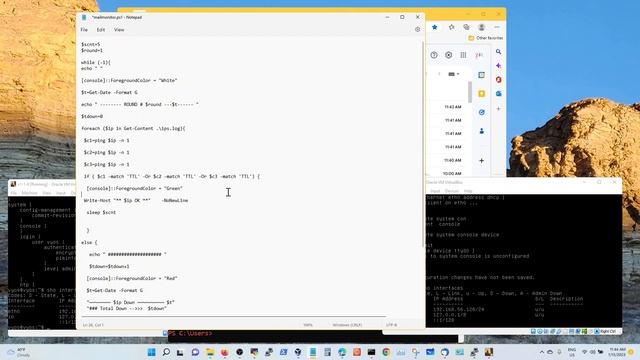Viewport: 640px width, 360px height.
Task: Open the taskbar clock and date
Action: [617, 352]
